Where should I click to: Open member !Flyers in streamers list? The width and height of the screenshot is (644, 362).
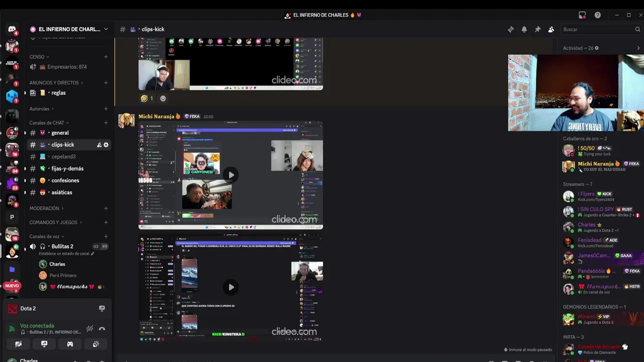pyautogui.click(x=602, y=196)
